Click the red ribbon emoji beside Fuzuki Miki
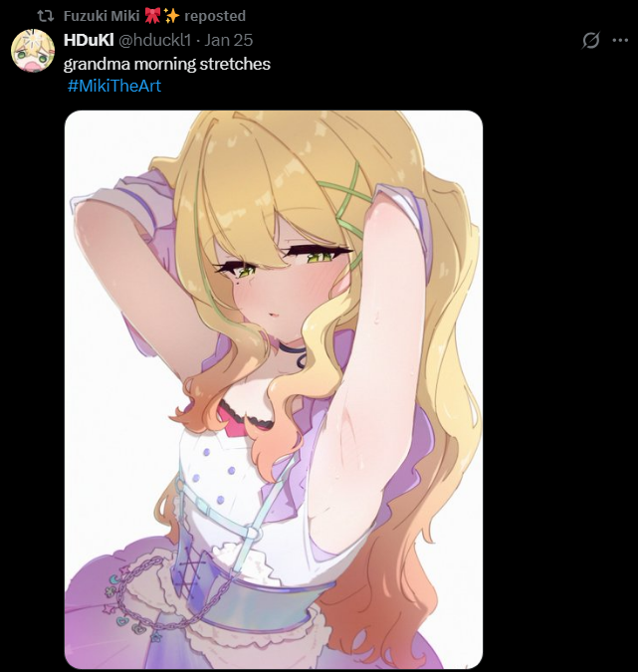Image resolution: width=638 pixels, height=672 pixels. click(152, 16)
